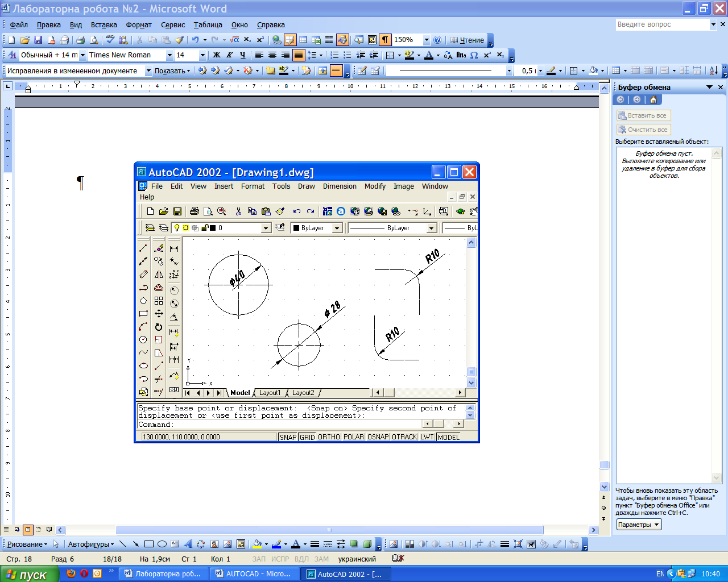
Task: Select Format Painter brush in Word toolbar
Action: 180,40
